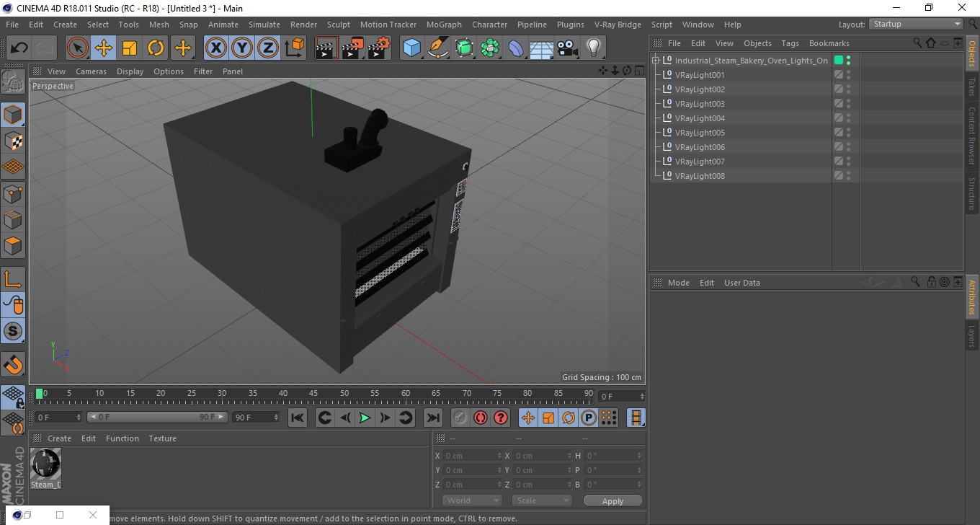Click the X position field stepper
980x525 pixels.
pyautogui.click(x=499, y=456)
